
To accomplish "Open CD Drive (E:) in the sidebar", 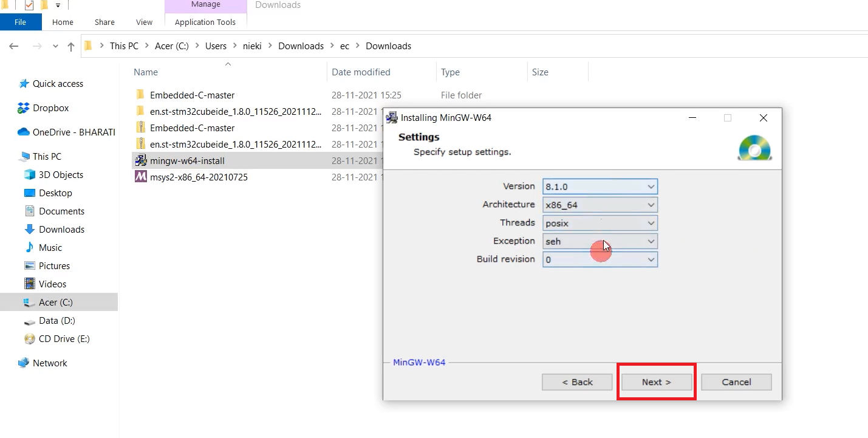I will click(x=64, y=339).
